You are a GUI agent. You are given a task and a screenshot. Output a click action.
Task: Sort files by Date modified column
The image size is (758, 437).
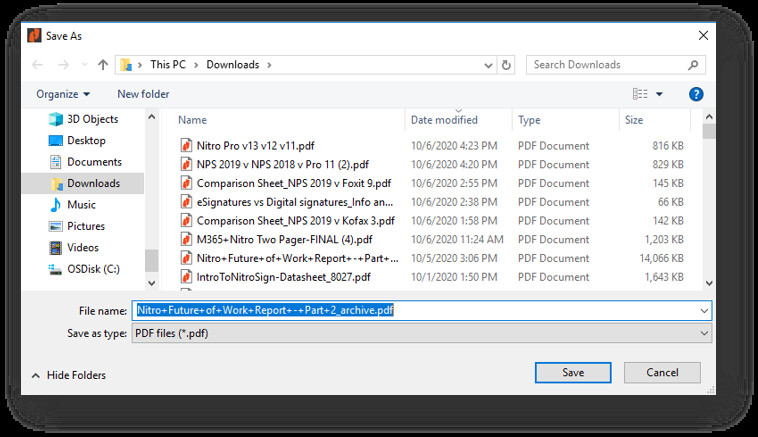[444, 120]
